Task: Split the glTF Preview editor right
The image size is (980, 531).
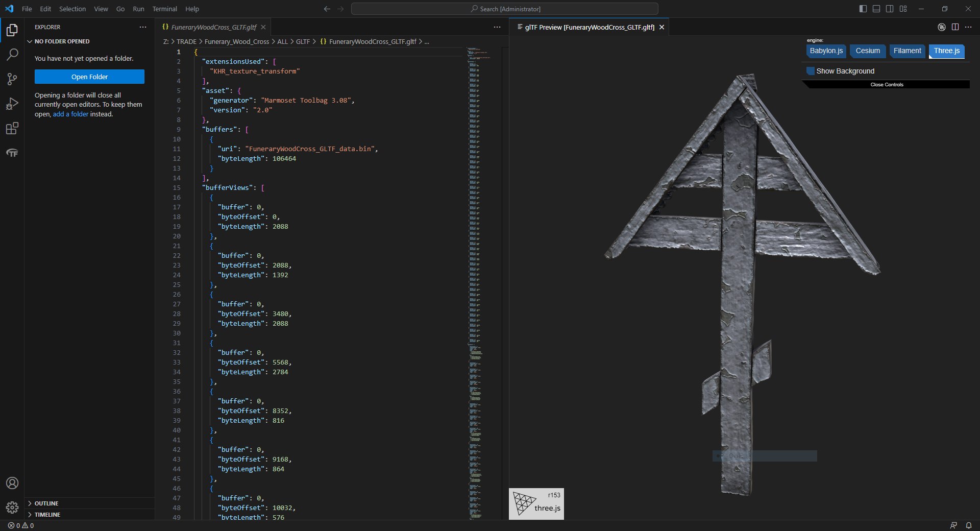Action: click(955, 27)
